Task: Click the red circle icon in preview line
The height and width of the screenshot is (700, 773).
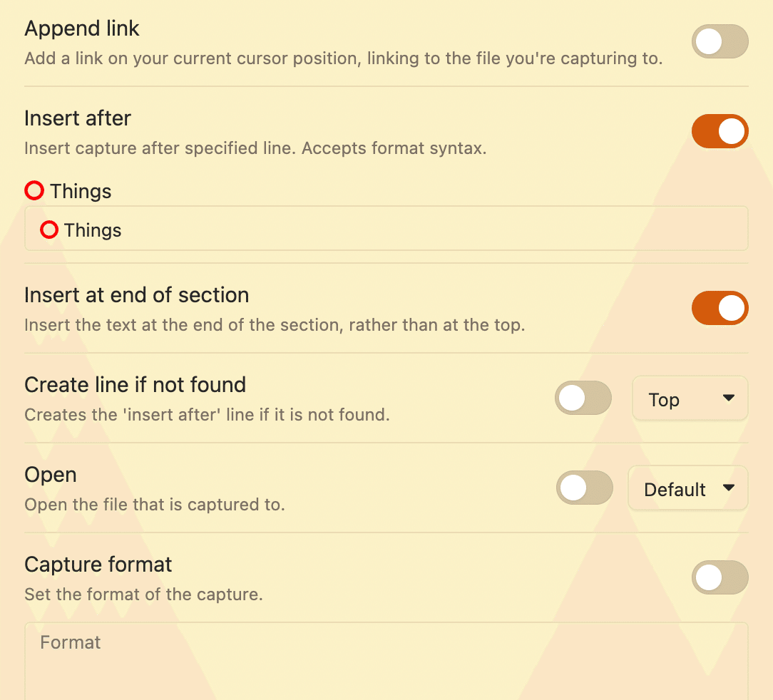Action: (34, 191)
